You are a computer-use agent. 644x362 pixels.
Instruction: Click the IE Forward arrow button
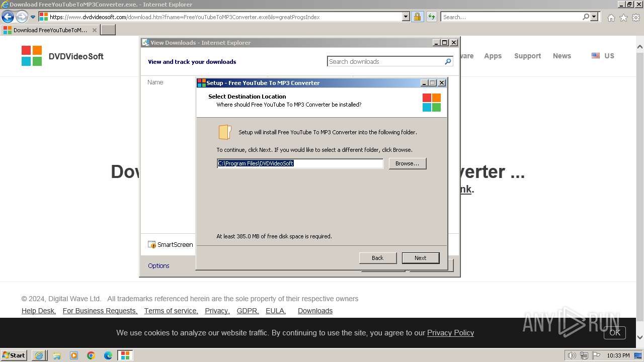22,17
